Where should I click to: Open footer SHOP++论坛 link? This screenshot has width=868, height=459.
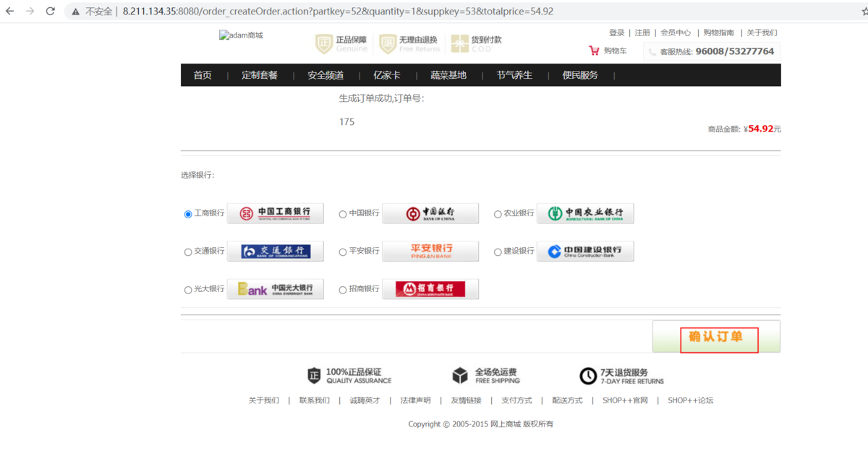[x=691, y=400]
